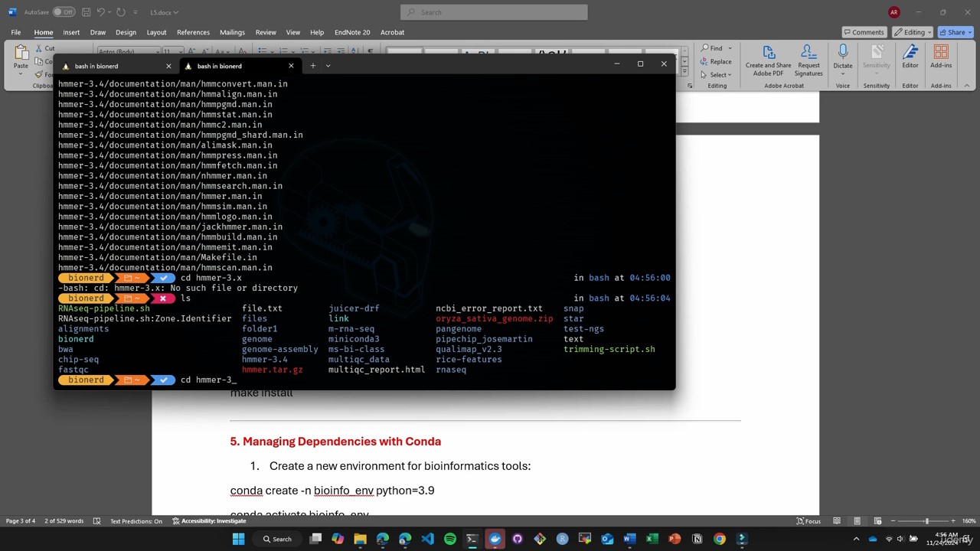The height and width of the screenshot is (551, 980).
Task: Open GitHub Desktop from taskbar
Action: pyautogui.click(x=517, y=539)
